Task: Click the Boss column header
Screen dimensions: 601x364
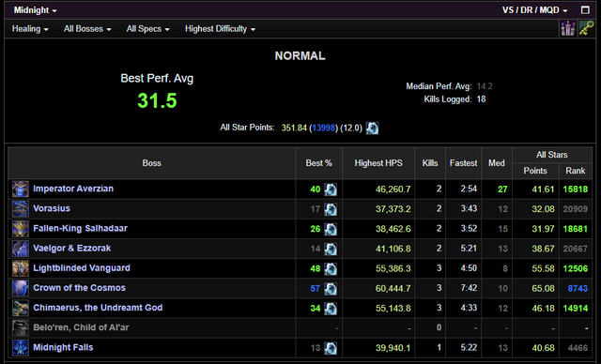Action: [152, 163]
